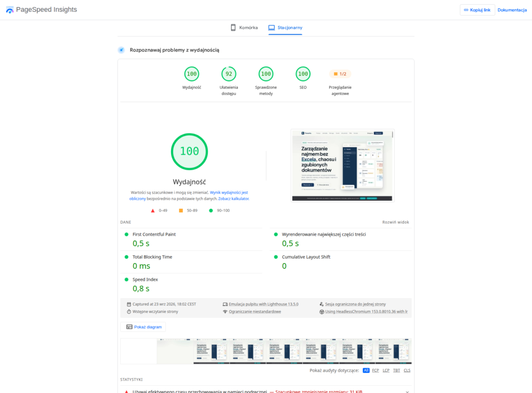Image resolution: width=532 pixels, height=393 pixels.
Task: Filter audits by FCP
Action: (375, 370)
